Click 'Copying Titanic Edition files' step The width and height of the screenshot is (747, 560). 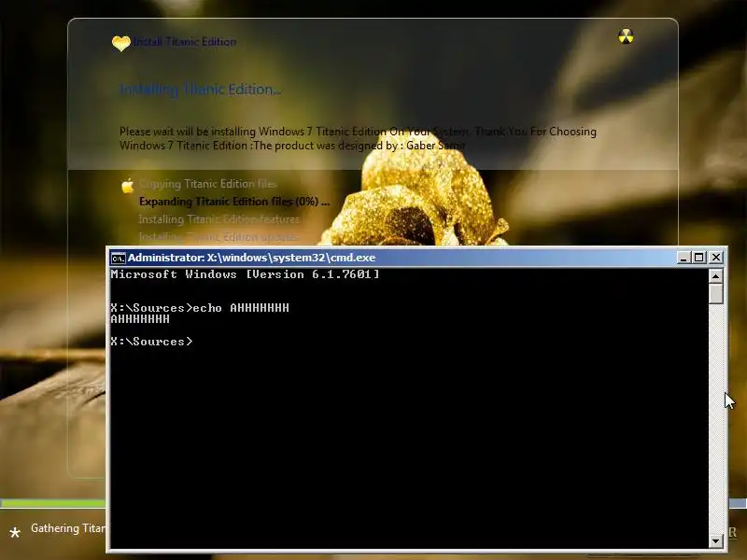pos(207,184)
